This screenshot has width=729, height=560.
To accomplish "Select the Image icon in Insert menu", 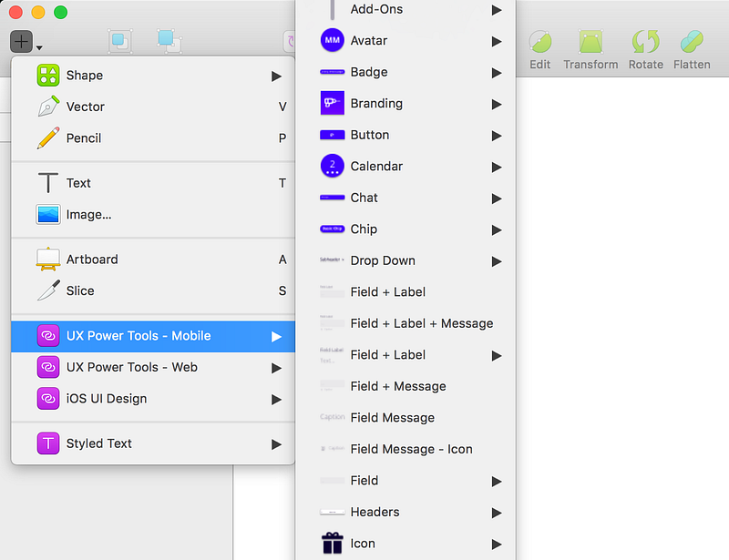I will coord(48,215).
